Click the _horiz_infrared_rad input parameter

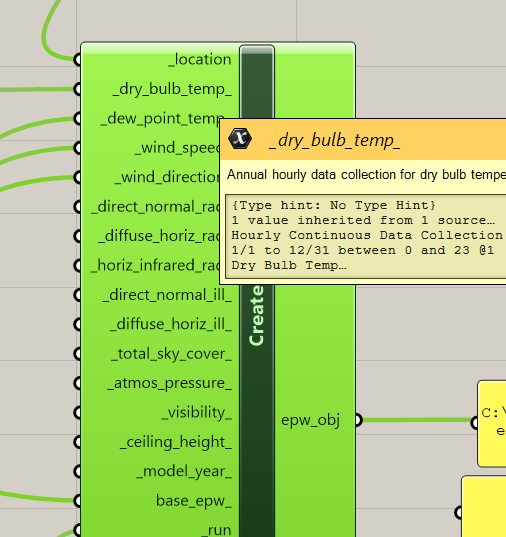pyautogui.click(x=155, y=266)
